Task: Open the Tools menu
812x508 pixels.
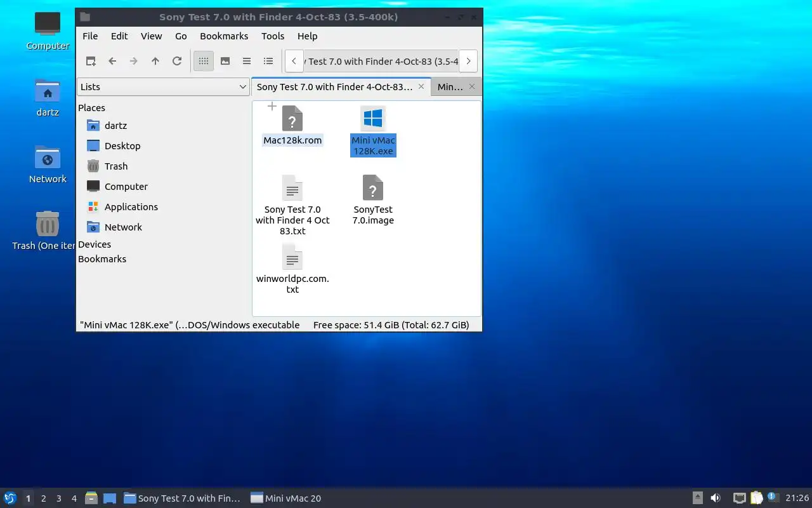Action: click(x=273, y=36)
